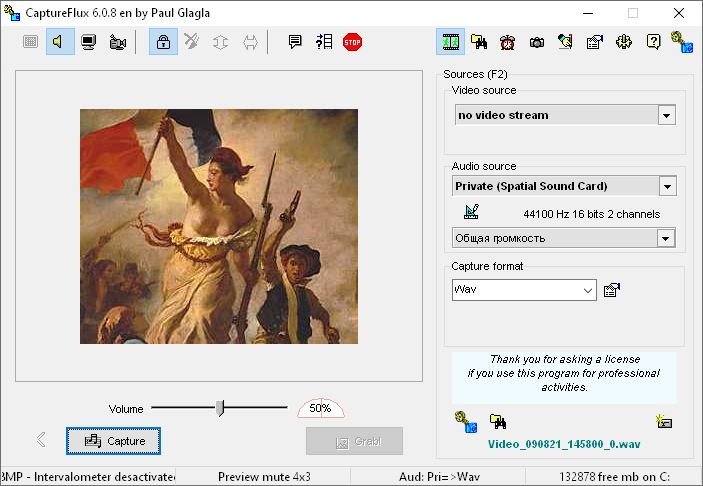Click the audio format settings icon
The width and height of the screenshot is (703, 486).
(x=471, y=212)
